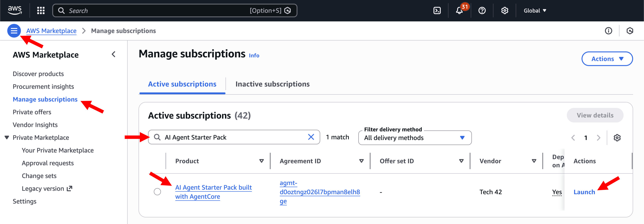Collapse the Private Marketplace tree section

click(7, 137)
